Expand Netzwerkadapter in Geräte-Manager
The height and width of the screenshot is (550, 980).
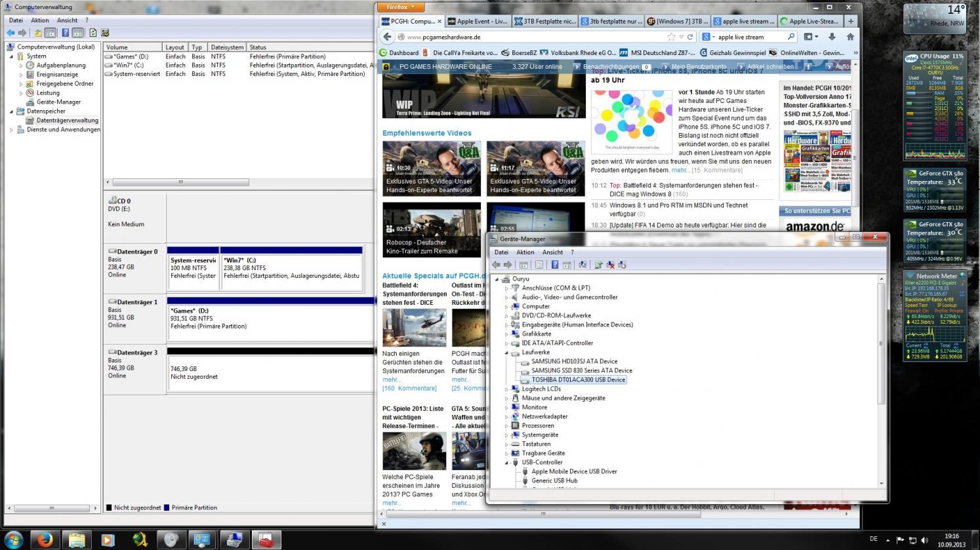tap(506, 417)
